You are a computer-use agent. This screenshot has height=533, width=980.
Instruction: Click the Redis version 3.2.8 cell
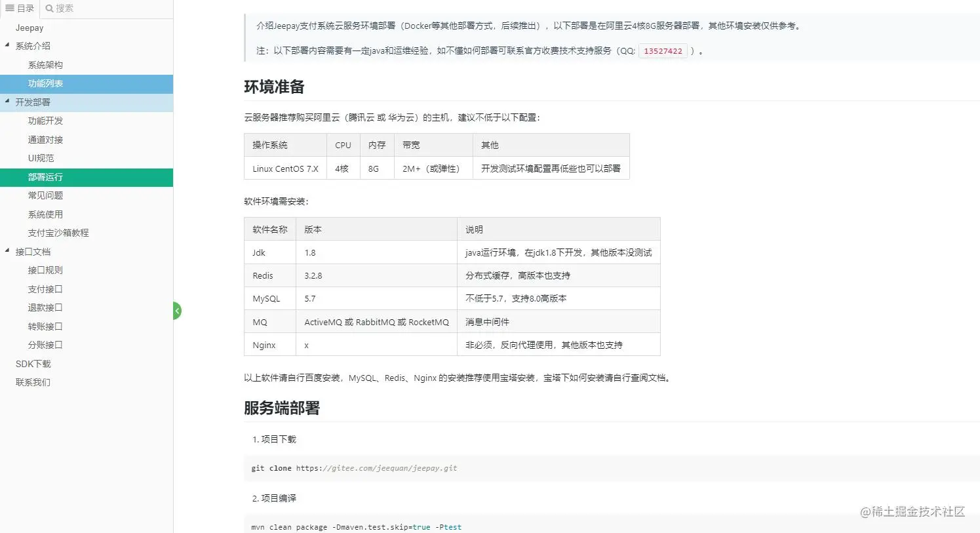[376, 275]
